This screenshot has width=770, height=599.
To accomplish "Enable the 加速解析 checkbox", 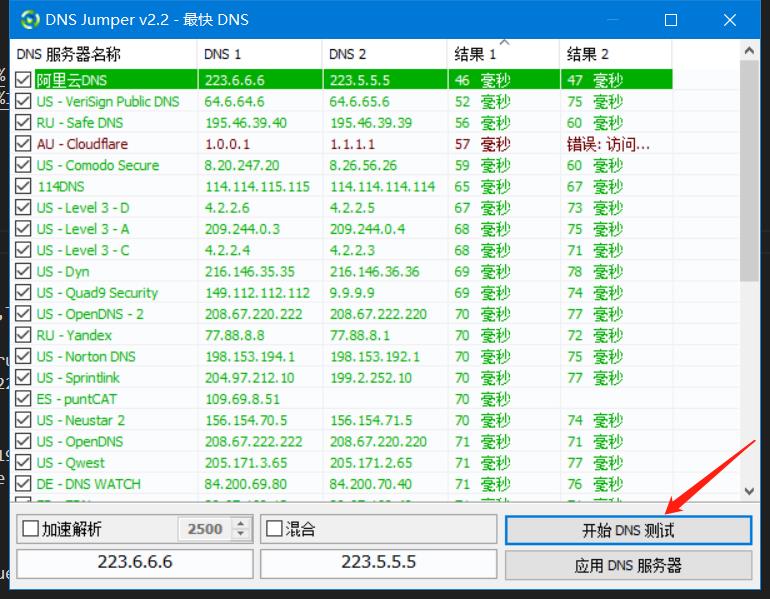I will point(30,529).
